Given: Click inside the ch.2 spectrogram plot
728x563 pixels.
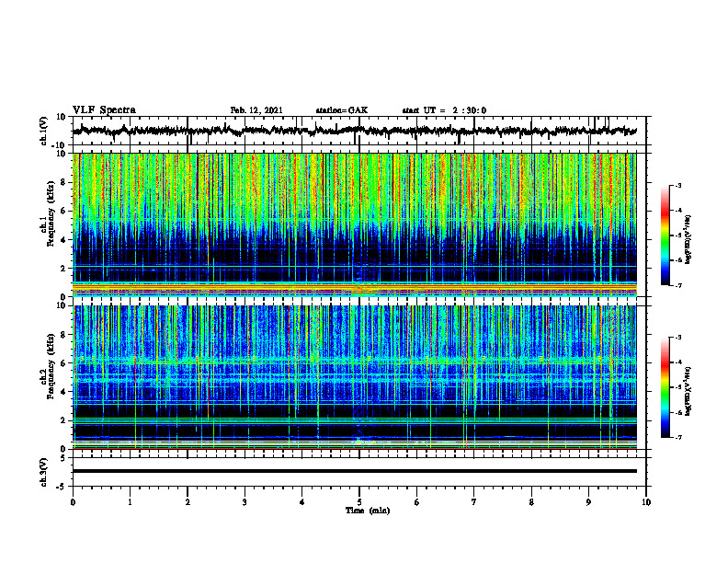Looking at the screenshot, I should click(354, 377).
